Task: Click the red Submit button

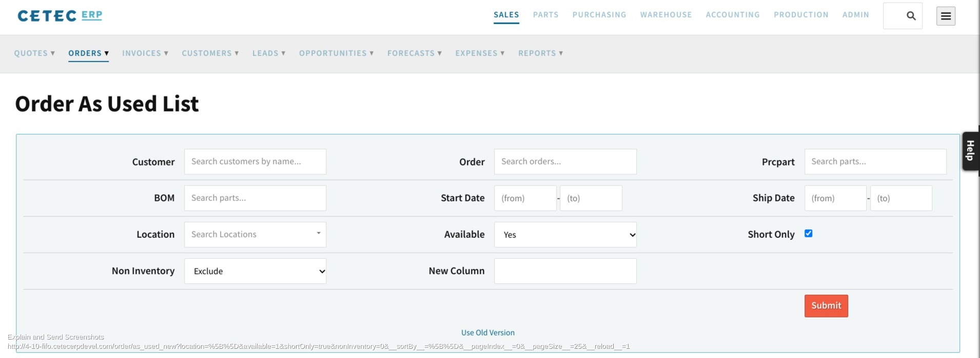Action: 826,306
